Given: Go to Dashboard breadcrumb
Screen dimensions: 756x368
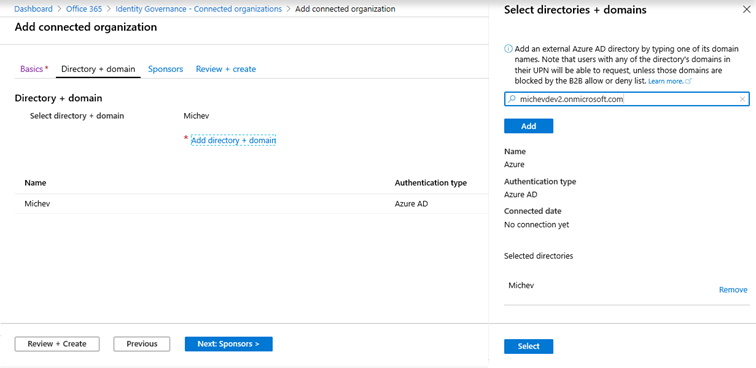Looking at the screenshot, I should [x=33, y=9].
